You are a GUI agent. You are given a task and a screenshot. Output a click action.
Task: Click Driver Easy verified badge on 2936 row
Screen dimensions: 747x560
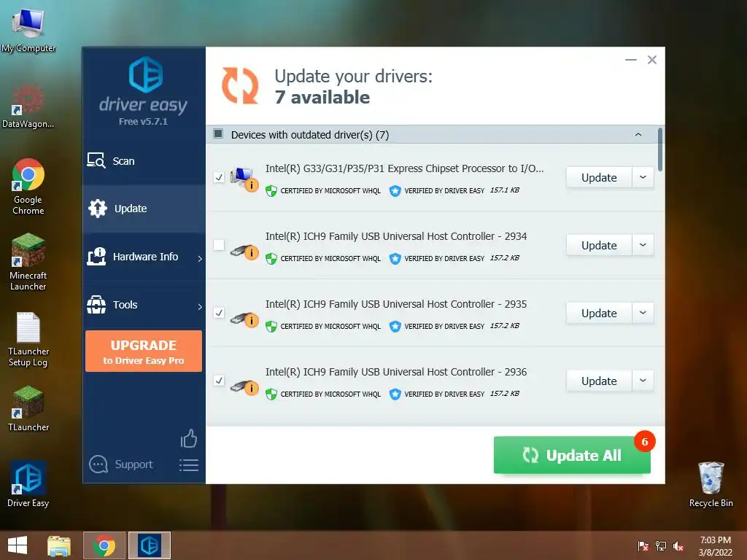(395, 394)
